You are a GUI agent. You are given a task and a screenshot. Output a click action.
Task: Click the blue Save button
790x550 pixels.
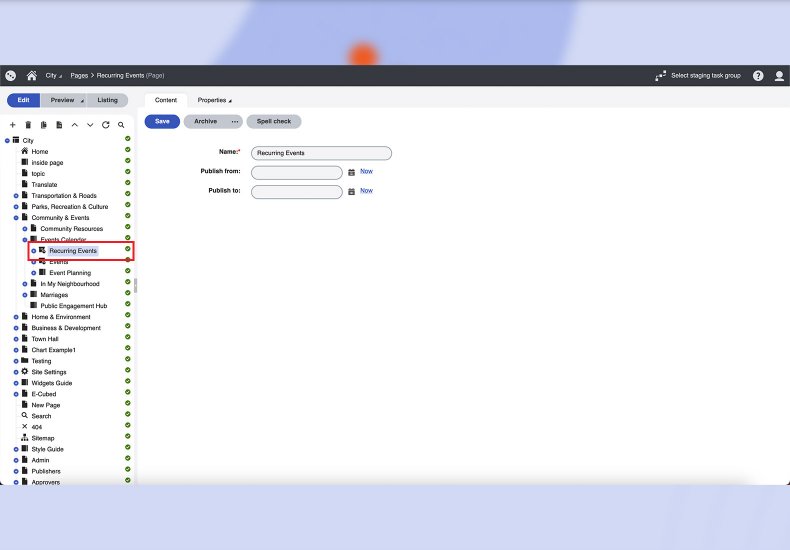(162, 121)
